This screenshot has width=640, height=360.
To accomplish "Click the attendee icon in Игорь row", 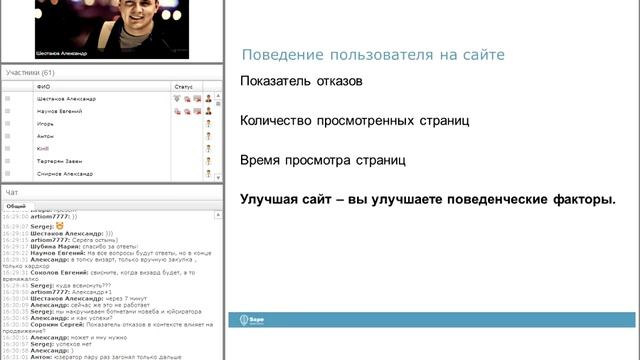I will [209, 123].
